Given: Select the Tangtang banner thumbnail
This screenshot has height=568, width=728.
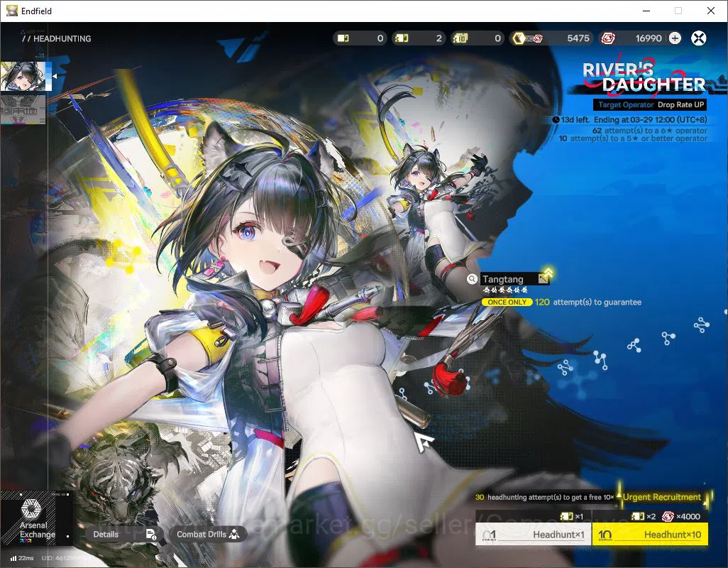Looking at the screenshot, I should 23,76.
